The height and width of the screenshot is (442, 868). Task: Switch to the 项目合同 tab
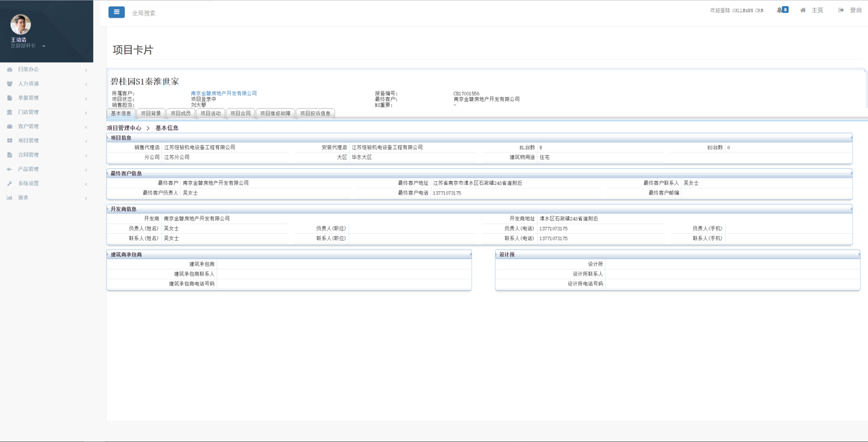240,113
